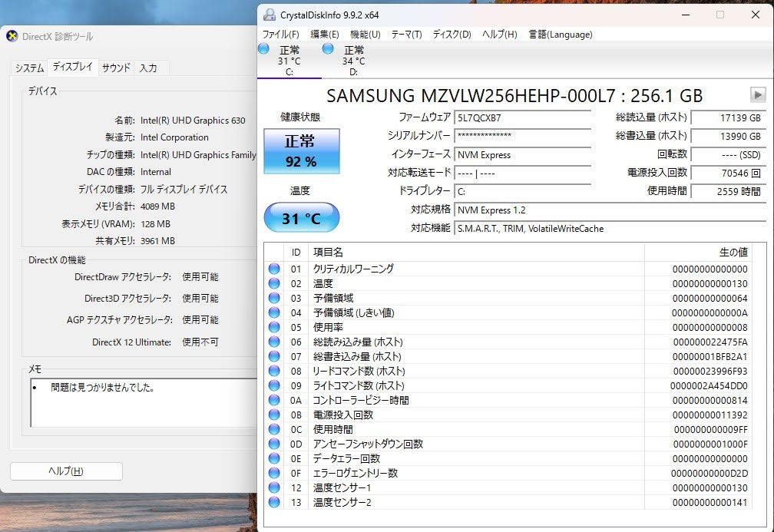Select the 温度 row label in SMART list
The width and height of the screenshot is (774, 532).
(322, 284)
